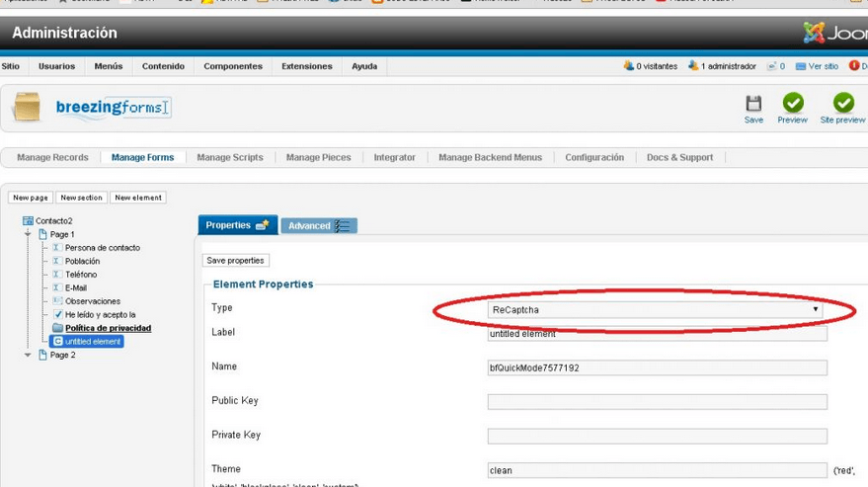868x487 pixels.
Task: Select Observaciones tree item
Action: pyautogui.click(x=93, y=301)
